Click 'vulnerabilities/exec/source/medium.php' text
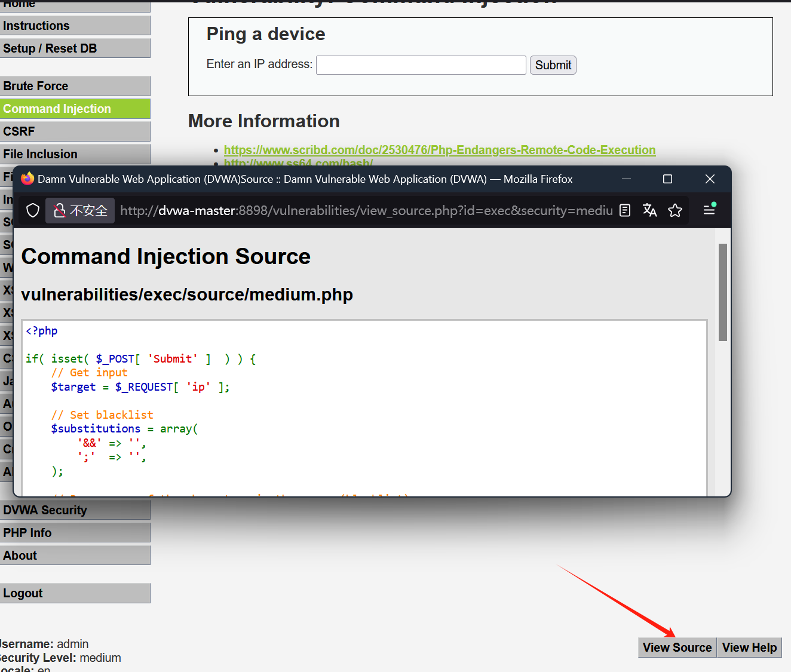The image size is (791, 672). click(x=187, y=294)
